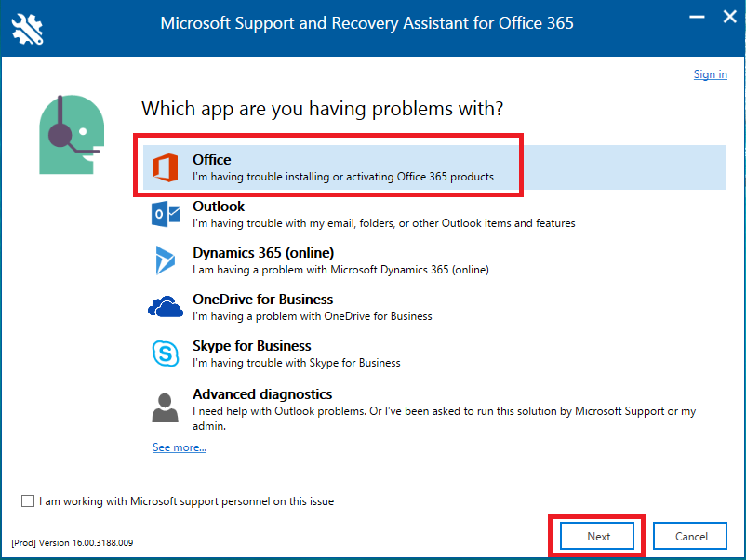
Task: Click the 'Which app are you having problems with?' heading
Action: coord(322,109)
